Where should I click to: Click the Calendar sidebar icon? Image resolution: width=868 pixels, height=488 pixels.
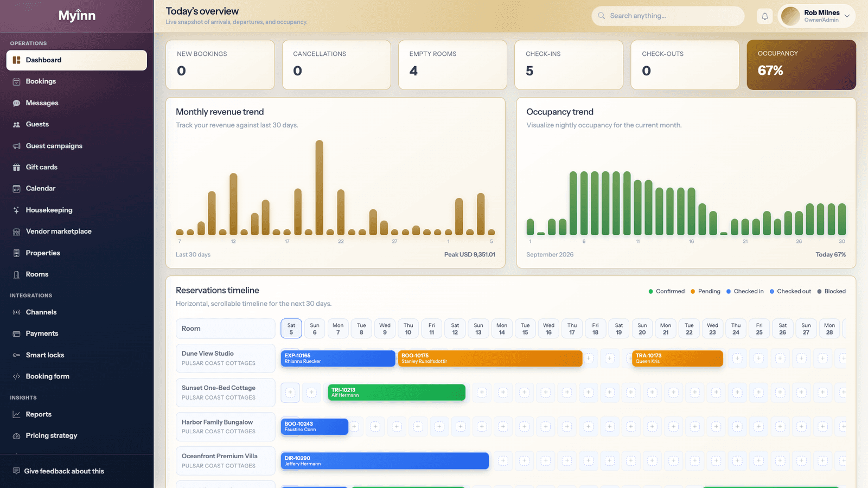pyautogui.click(x=16, y=189)
